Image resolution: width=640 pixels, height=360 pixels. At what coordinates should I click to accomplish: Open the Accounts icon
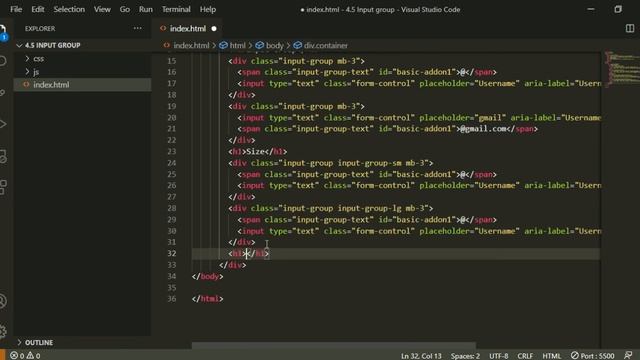coord(3,301)
